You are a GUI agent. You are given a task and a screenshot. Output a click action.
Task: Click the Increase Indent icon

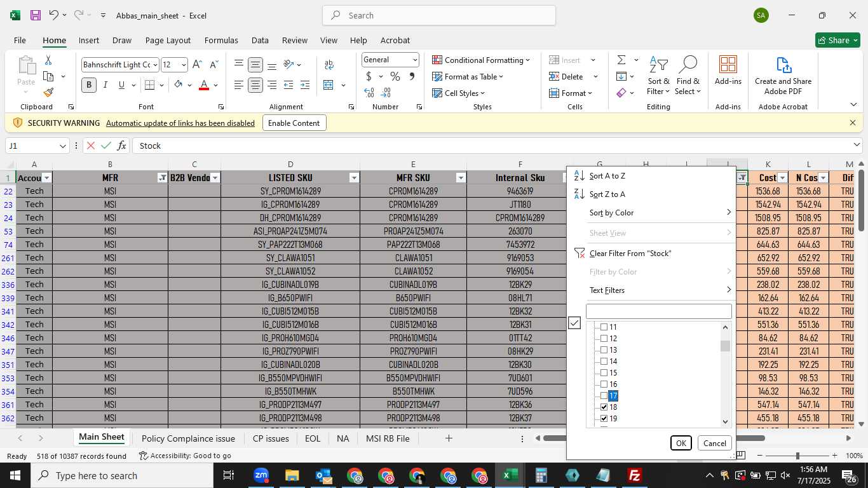pyautogui.click(x=305, y=85)
